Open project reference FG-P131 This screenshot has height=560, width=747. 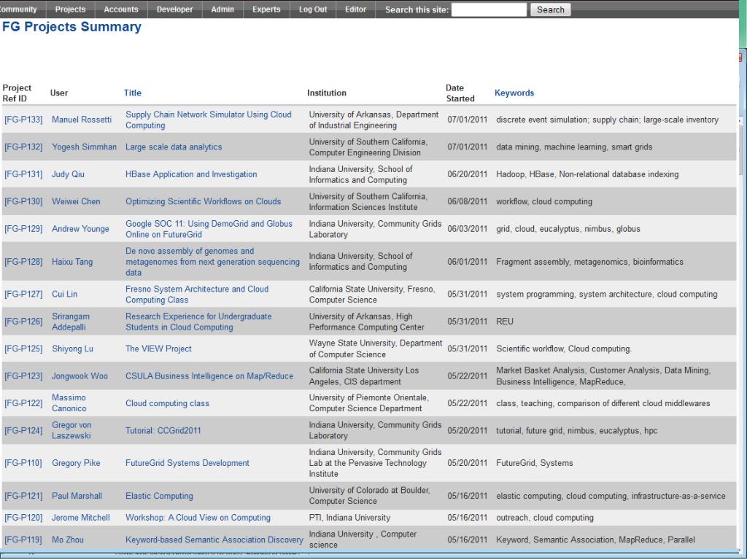[x=23, y=174]
